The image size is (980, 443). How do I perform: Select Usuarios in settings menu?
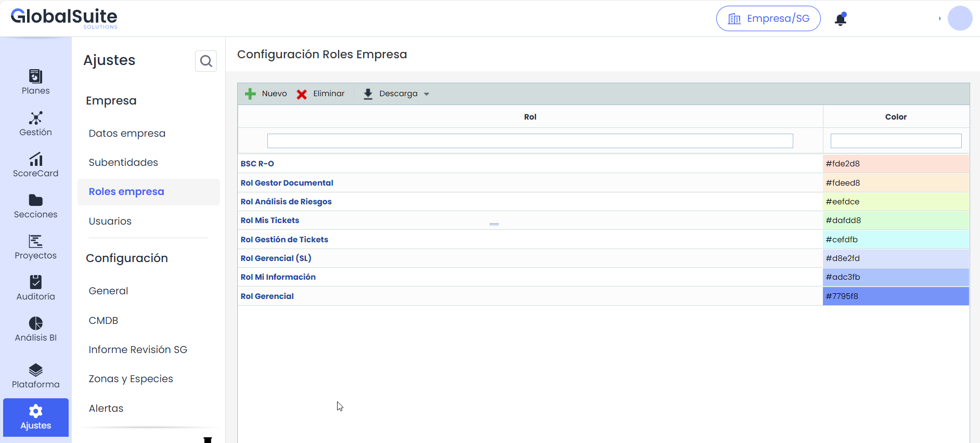point(110,221)
